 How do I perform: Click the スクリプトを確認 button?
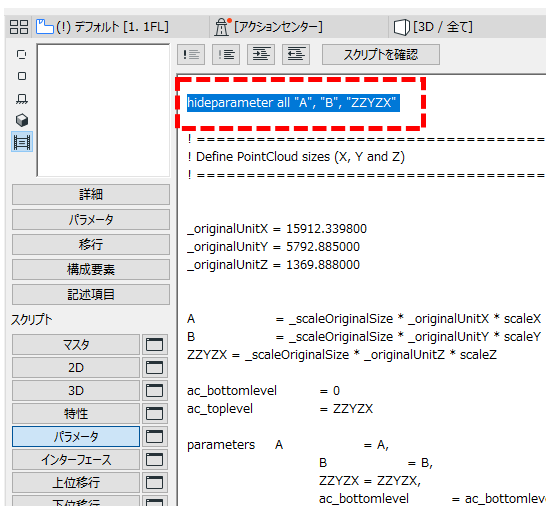pos(381,55)
